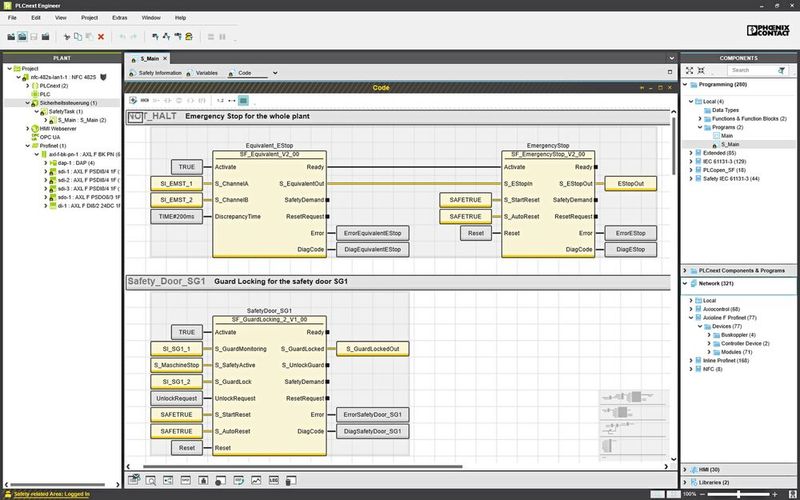The width and height of the screenshot is (800, 500).
Task: Click the red delete X icon
Action: [x=101, y=37]
